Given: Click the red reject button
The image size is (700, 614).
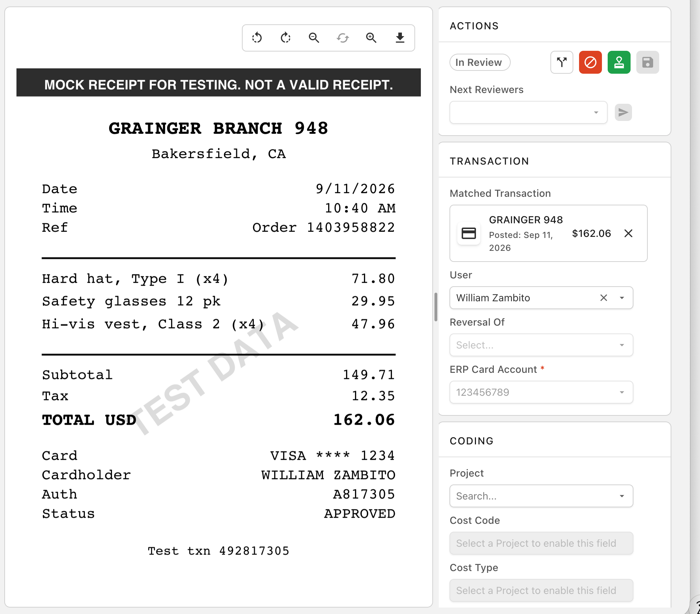Looking at the screenshot, I should tap(590, 62).
